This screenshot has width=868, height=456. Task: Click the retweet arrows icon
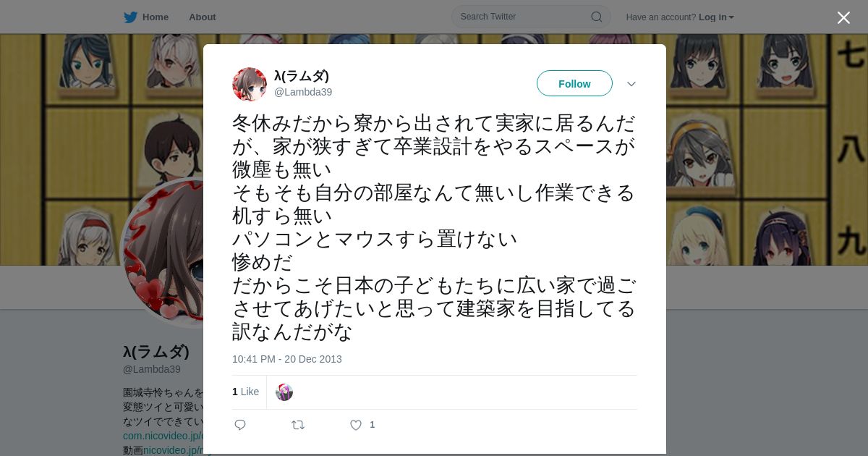tap(298, 425)
